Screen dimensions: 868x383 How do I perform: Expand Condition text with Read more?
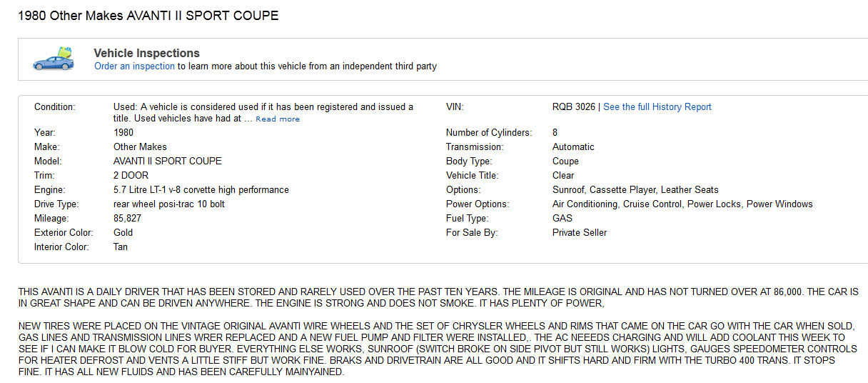278,119
